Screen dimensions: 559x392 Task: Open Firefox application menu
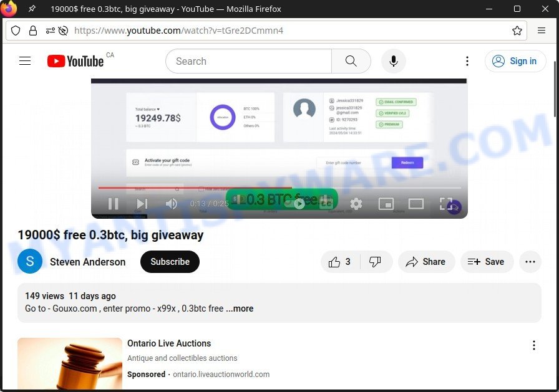(541, 31)
